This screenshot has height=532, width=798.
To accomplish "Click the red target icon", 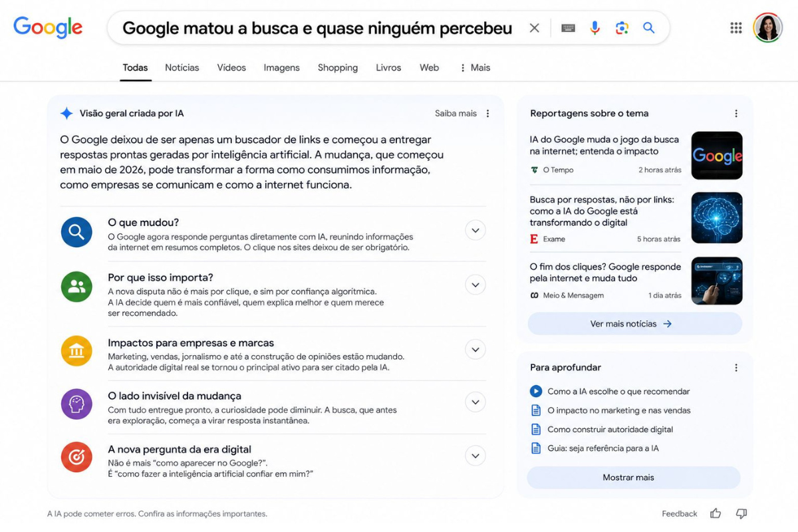I will [76, 457].
